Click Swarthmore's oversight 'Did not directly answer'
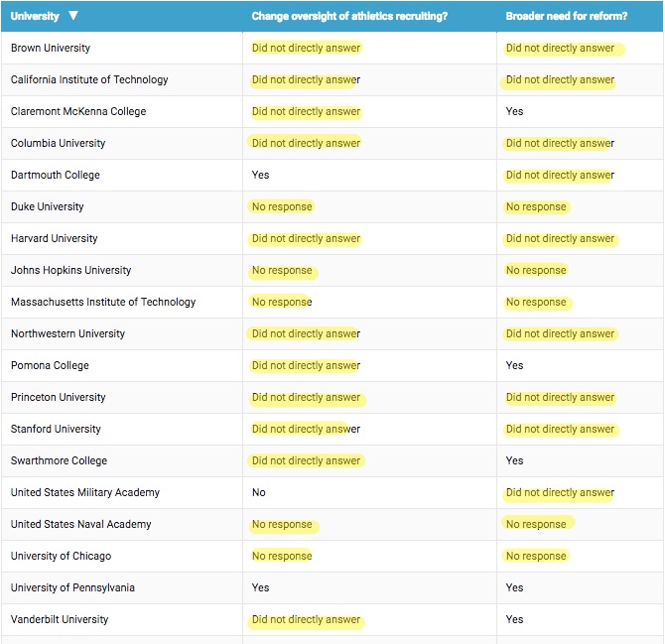 (x=306, y=460)
